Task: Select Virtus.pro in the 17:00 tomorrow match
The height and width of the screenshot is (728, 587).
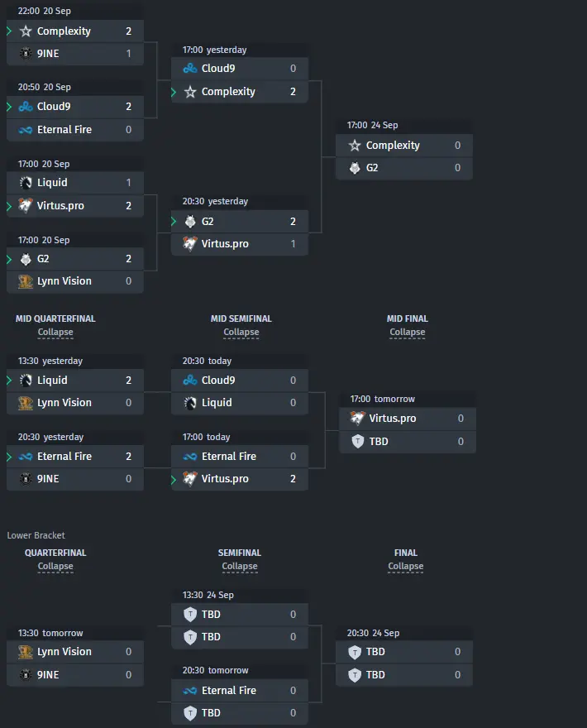Action: click(x=408, y=419)
